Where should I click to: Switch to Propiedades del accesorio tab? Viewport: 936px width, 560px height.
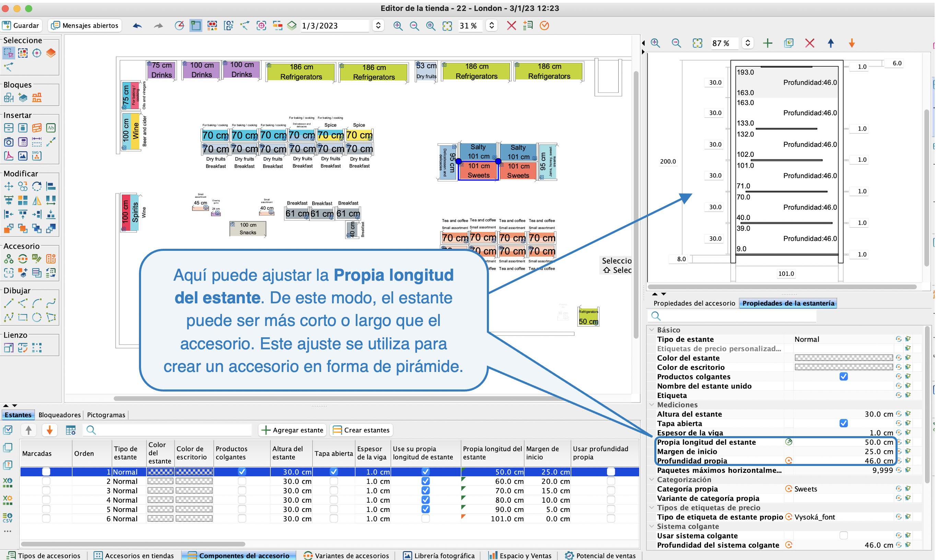pyautogui.click(x=694, y=303)
